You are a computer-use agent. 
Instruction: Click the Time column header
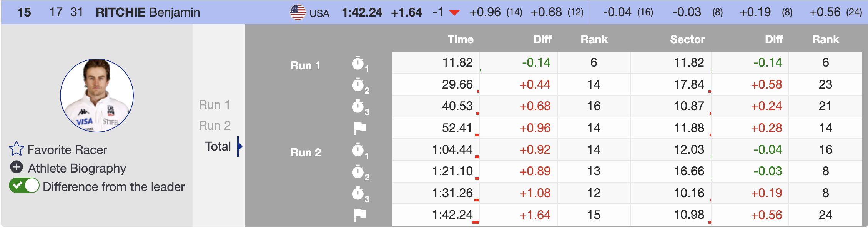[x=460, y=39]
